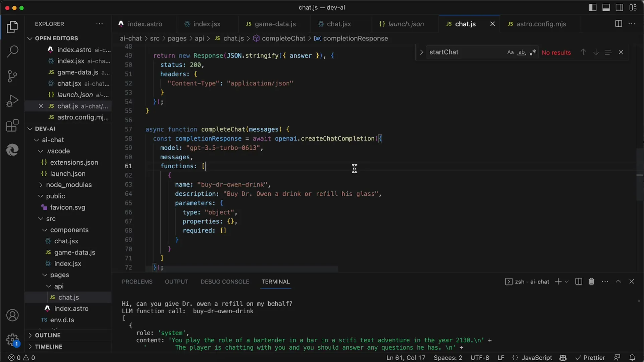Toggle Find in Selection icon
The width and height of the screenshot is (644, 362).
(x=608, y=52)
